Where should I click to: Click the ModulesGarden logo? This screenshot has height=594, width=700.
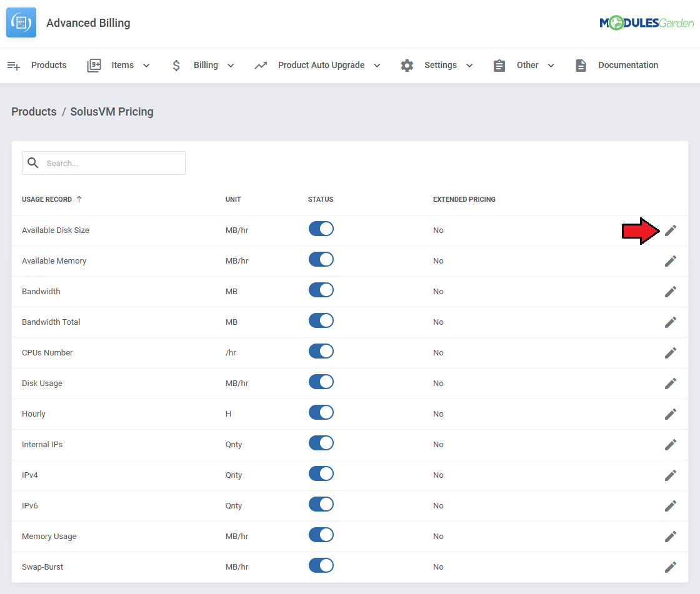click(x=646, y=22)
